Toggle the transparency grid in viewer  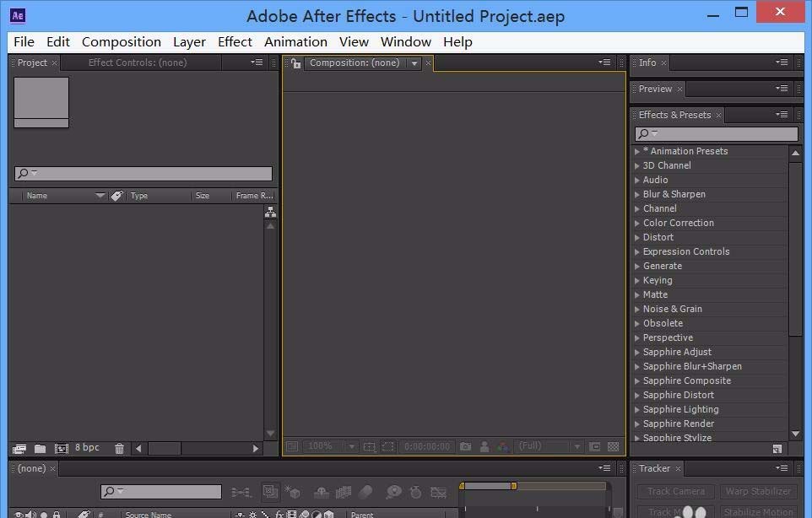613,446
